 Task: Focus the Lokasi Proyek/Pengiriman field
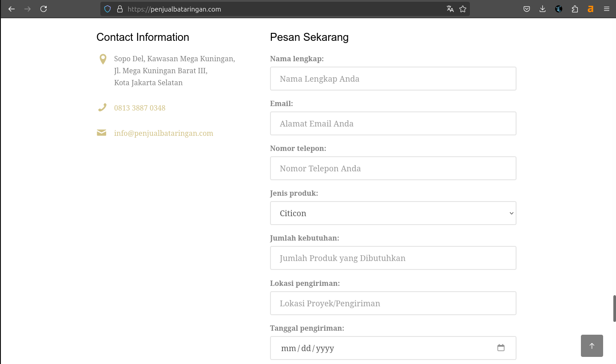(x=393, y=303)
